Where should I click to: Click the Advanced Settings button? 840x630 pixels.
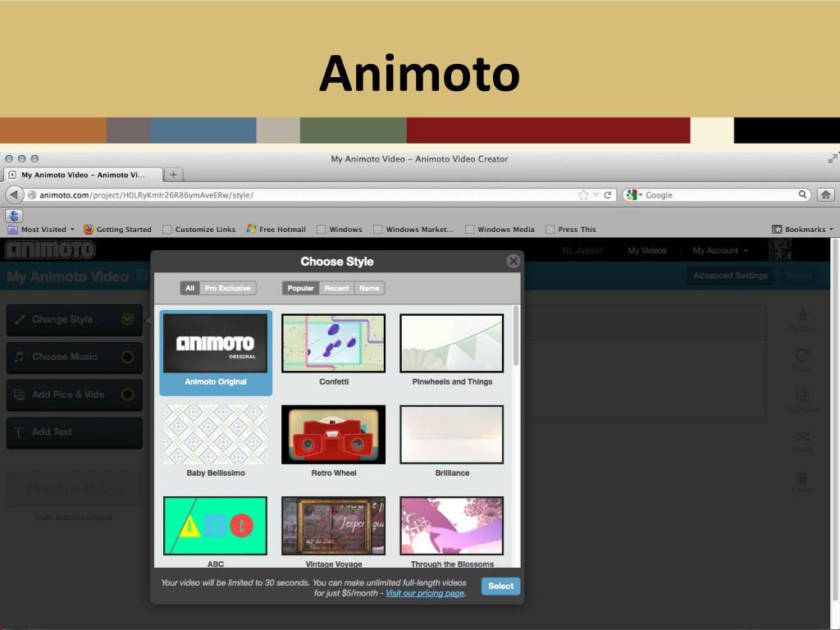tap(730, 276)
